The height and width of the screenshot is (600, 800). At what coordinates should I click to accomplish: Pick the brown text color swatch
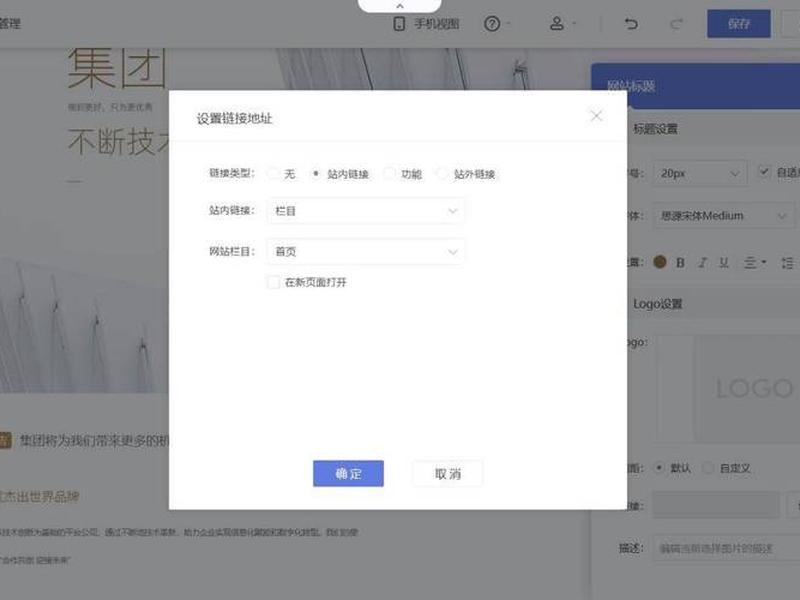click(660, 262)
